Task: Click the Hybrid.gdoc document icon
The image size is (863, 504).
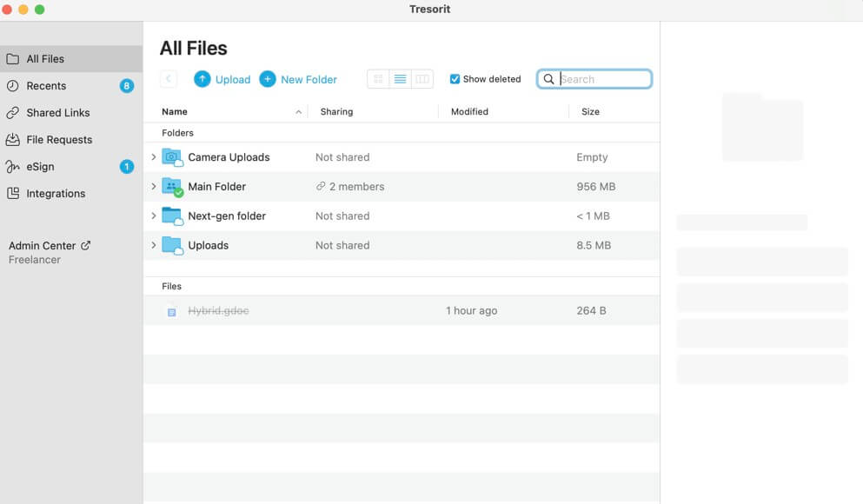Action: (x=172, y=311)
